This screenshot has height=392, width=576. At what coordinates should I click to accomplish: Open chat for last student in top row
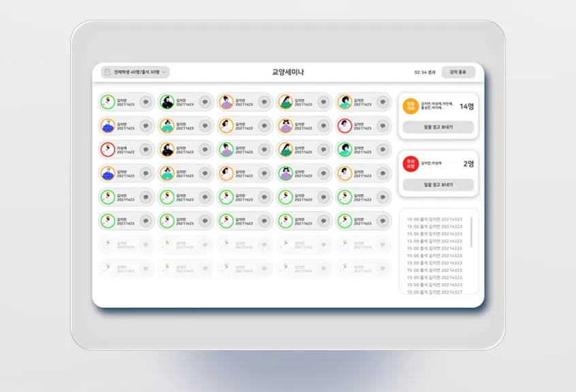382,102
